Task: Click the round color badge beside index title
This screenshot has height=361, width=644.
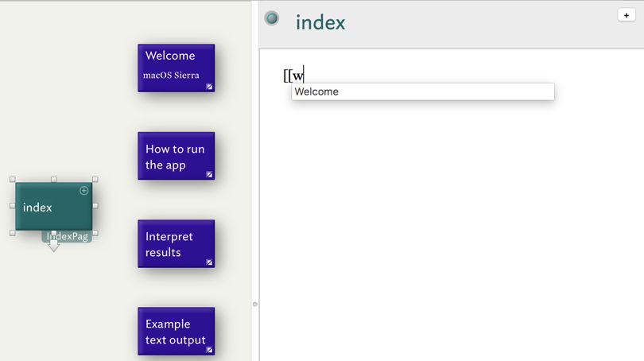Action: click(x=272, y=18)
